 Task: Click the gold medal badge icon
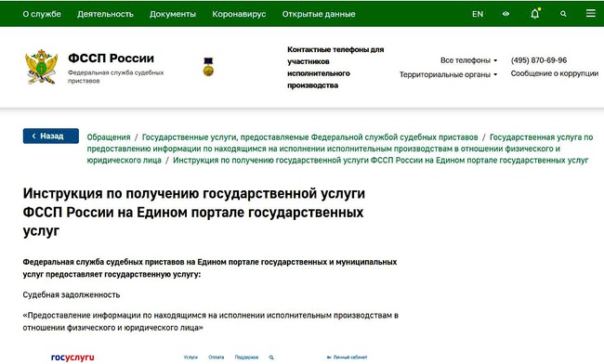tap(208, 67)
